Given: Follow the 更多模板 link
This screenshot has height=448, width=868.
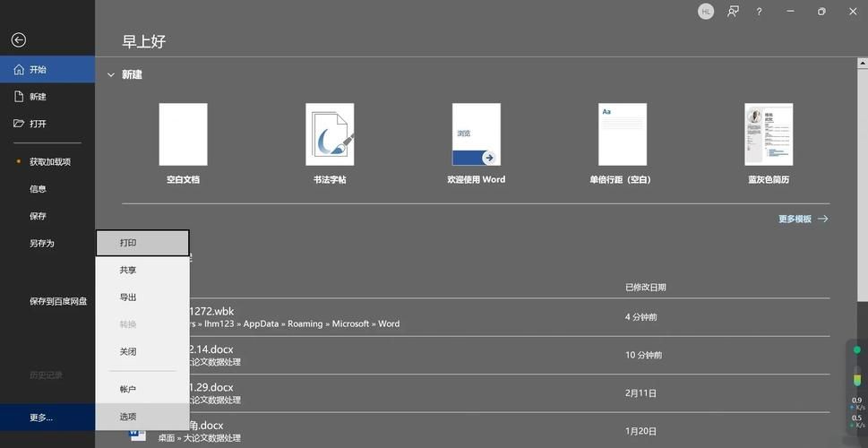Looking at the screenshot, I should (x=803, y=219).
